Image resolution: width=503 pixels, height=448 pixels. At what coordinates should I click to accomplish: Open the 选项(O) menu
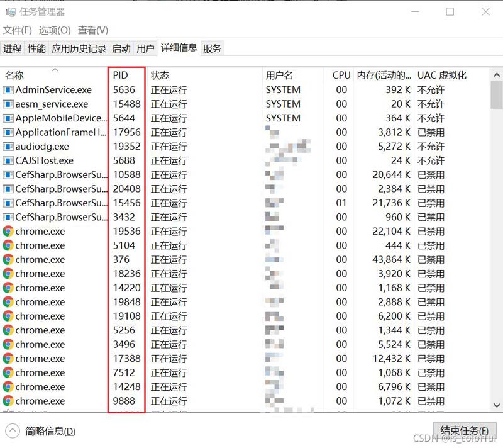(55, 30)
